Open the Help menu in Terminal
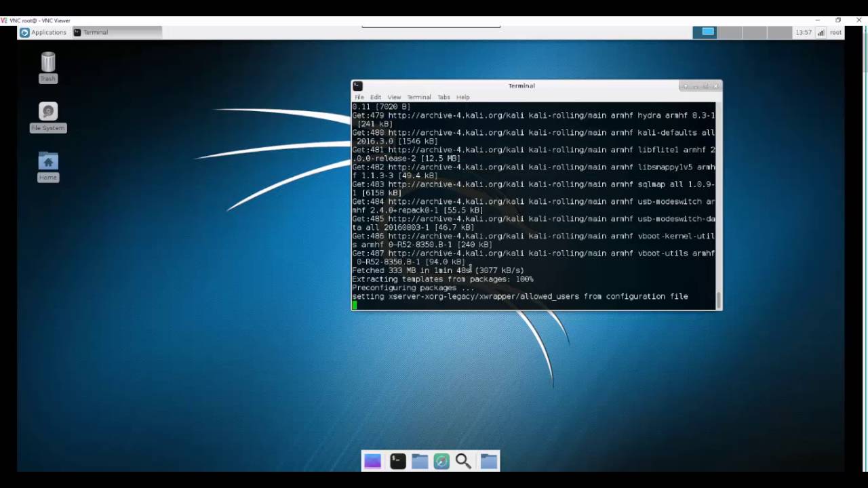 (x=463, y=97)
